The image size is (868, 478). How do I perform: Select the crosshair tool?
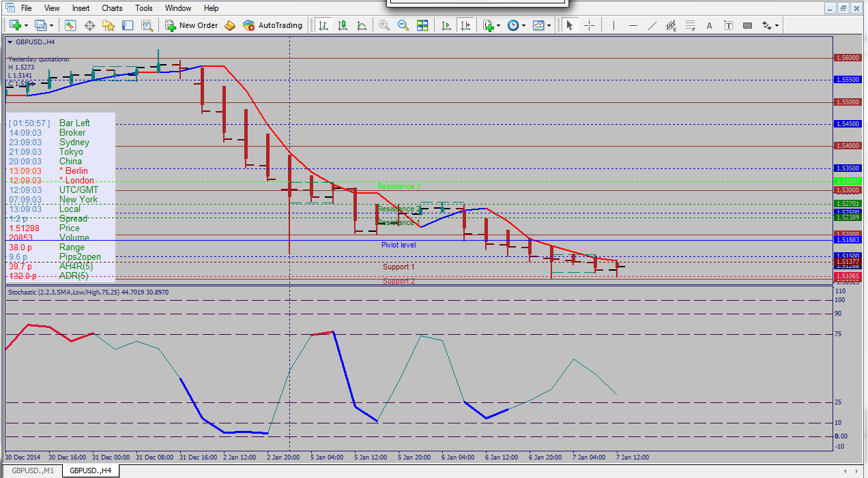coord(589,25)
